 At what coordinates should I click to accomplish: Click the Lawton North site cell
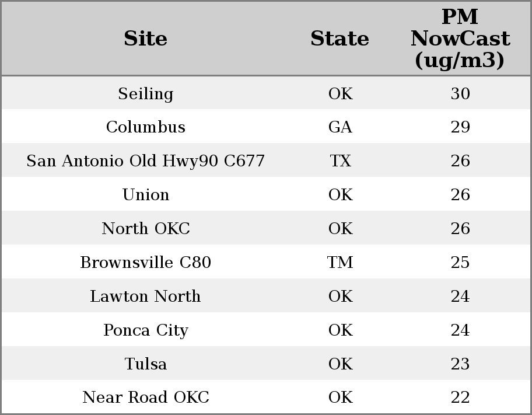146,297
